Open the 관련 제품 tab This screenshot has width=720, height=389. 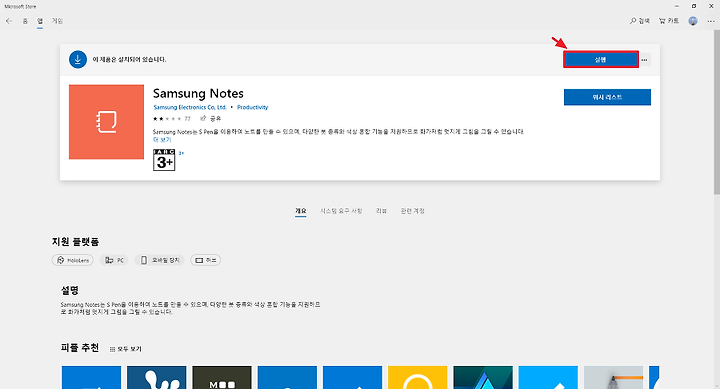tap(412, 211)
